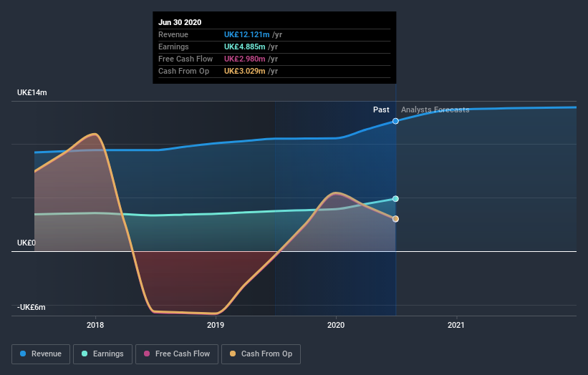
Task: Click the -UK£6m y-axis label
Action: click(x=31, y=307)
